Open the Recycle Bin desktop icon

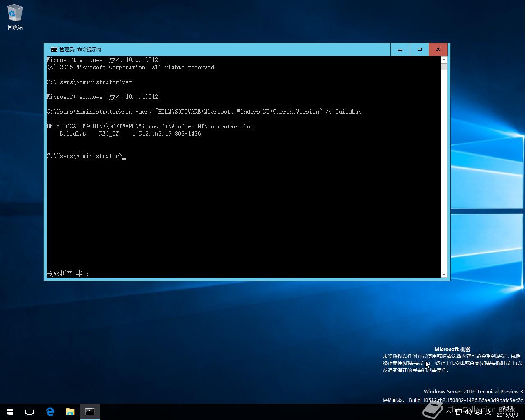coord(15,17)
